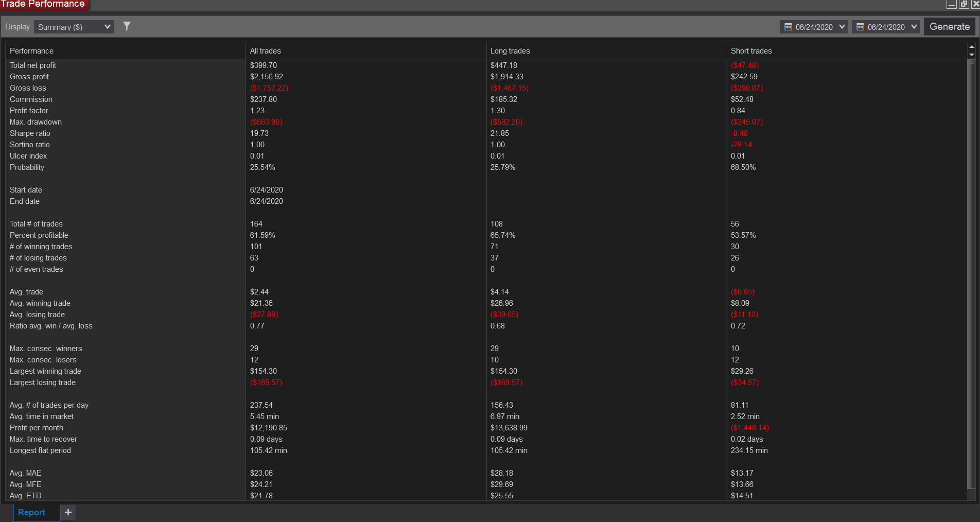The width and height of the screenshot is (980, 522).
Task: Open the Display Summary ($) dropdown
Action: point(74,27)
